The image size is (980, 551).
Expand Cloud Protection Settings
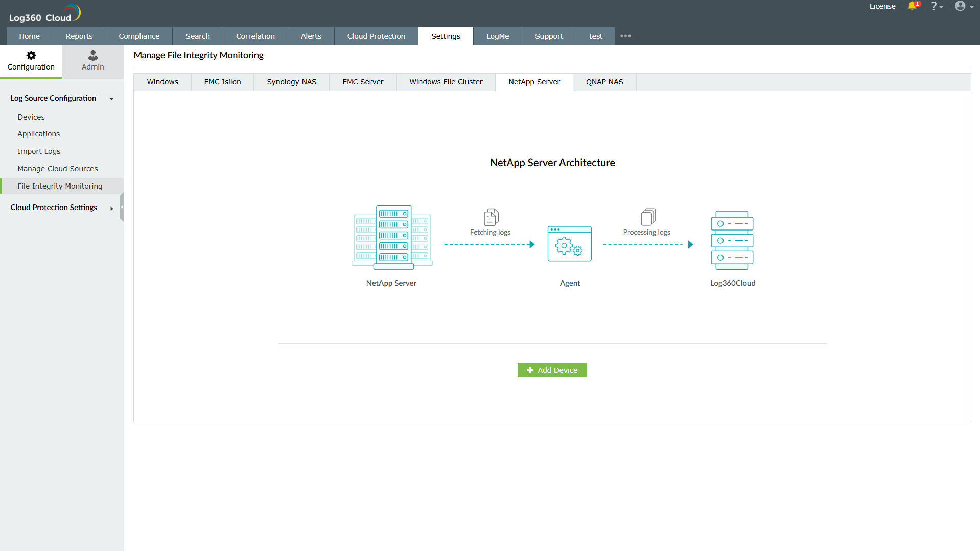coord(111,209)
